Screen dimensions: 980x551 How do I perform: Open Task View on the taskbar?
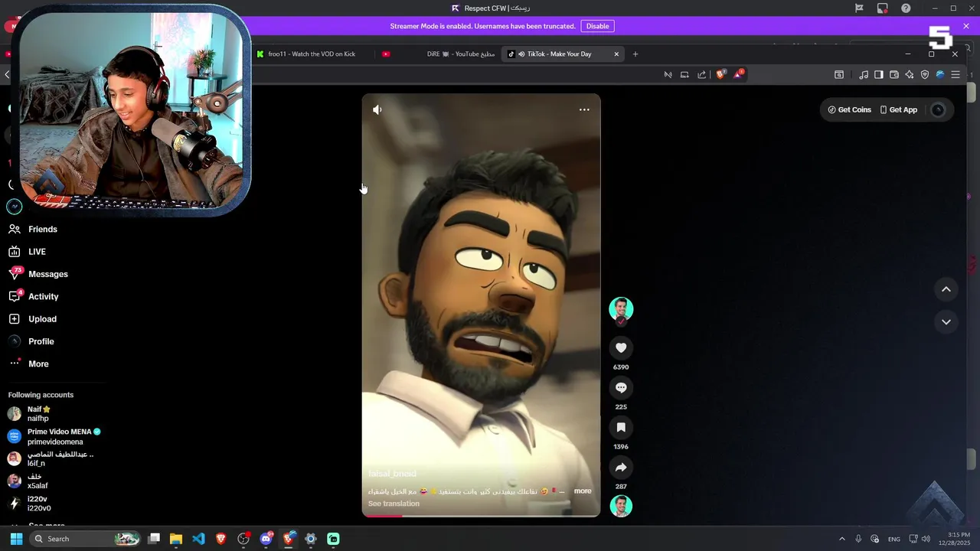pos(154,539)
